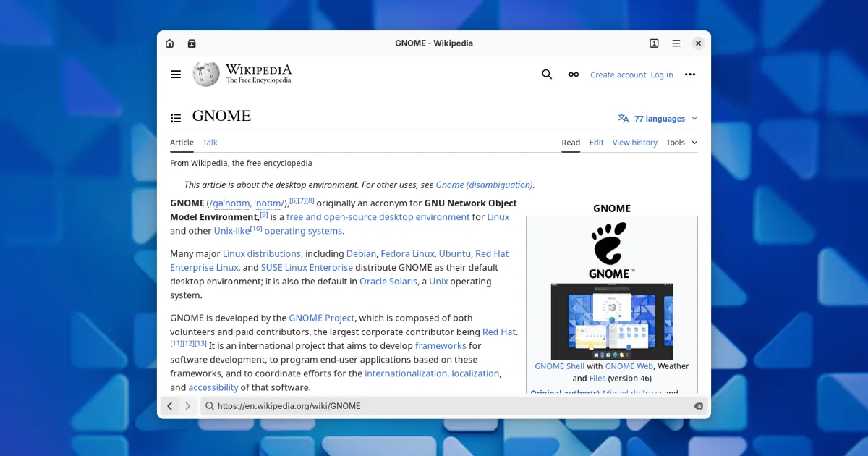Follow the free and open-source link
868x456 pixels.
point(331,217)
